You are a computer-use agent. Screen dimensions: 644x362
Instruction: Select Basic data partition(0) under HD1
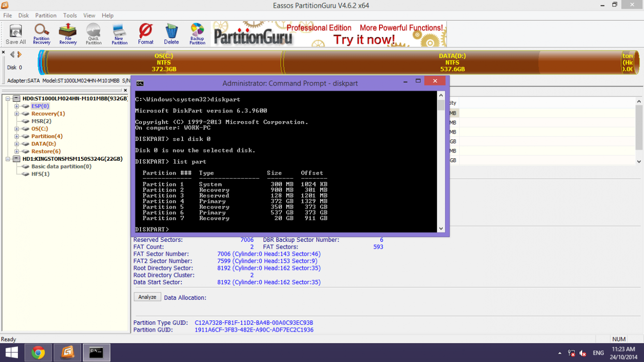[61, 167]
